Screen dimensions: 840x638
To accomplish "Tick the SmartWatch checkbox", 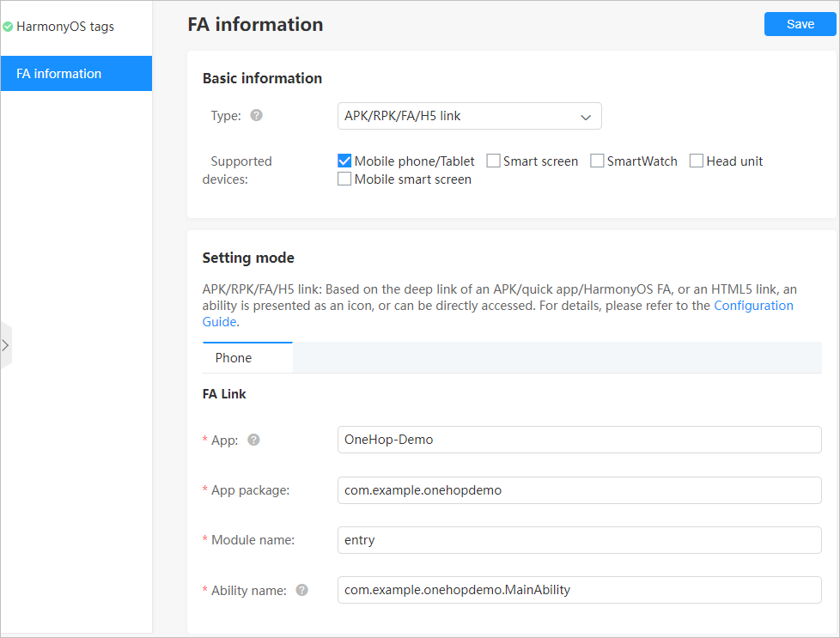I will (x=597, y=161).
